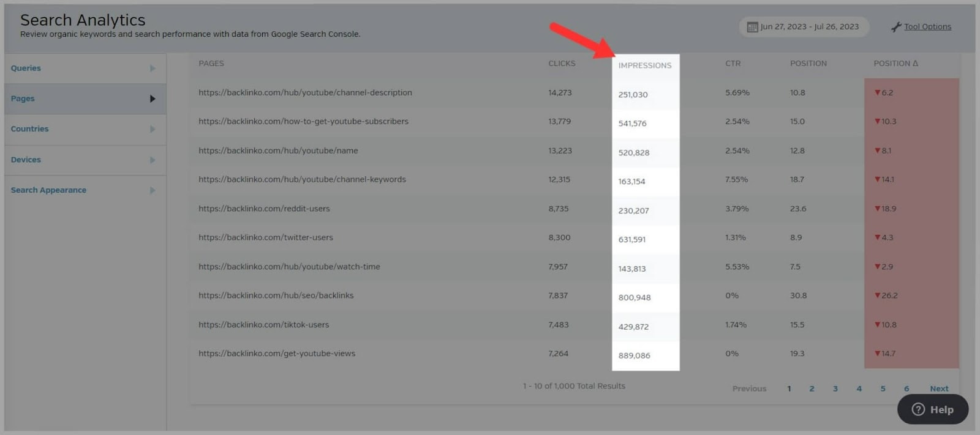Jump to results page 6
This screenshot has width=980, height=435.
[907, 389]
